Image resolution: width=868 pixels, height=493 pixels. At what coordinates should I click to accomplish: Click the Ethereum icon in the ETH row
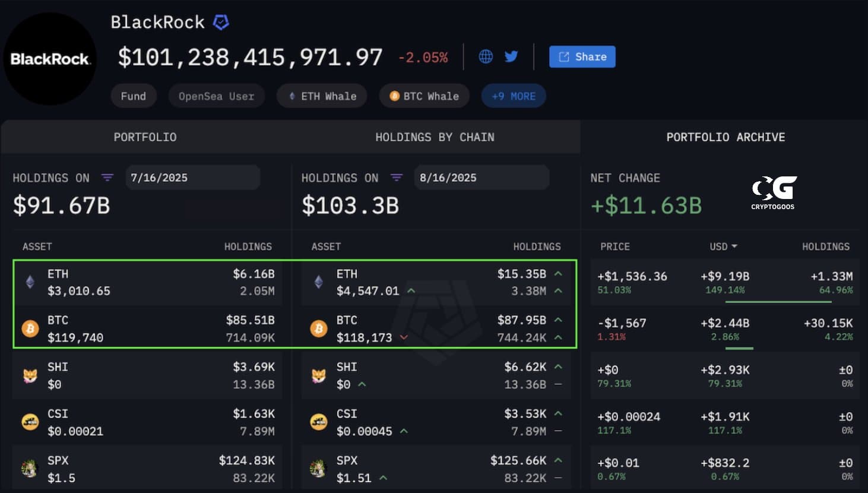point(30,282)
